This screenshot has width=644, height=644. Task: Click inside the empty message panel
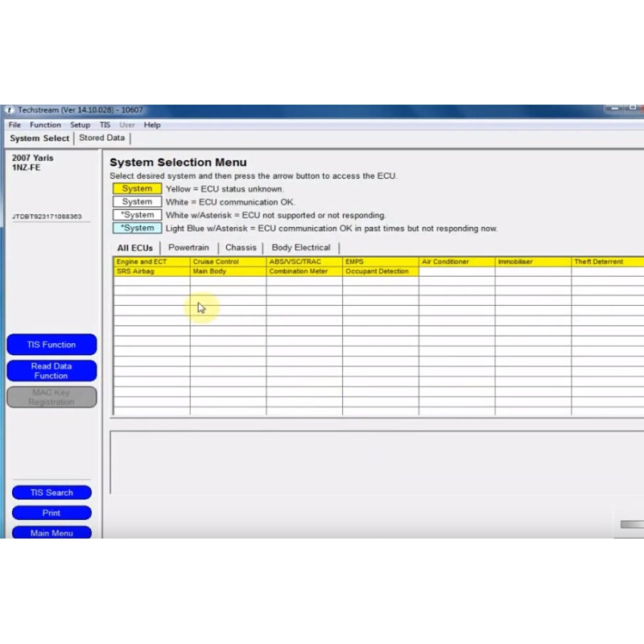tap(377, 462)
